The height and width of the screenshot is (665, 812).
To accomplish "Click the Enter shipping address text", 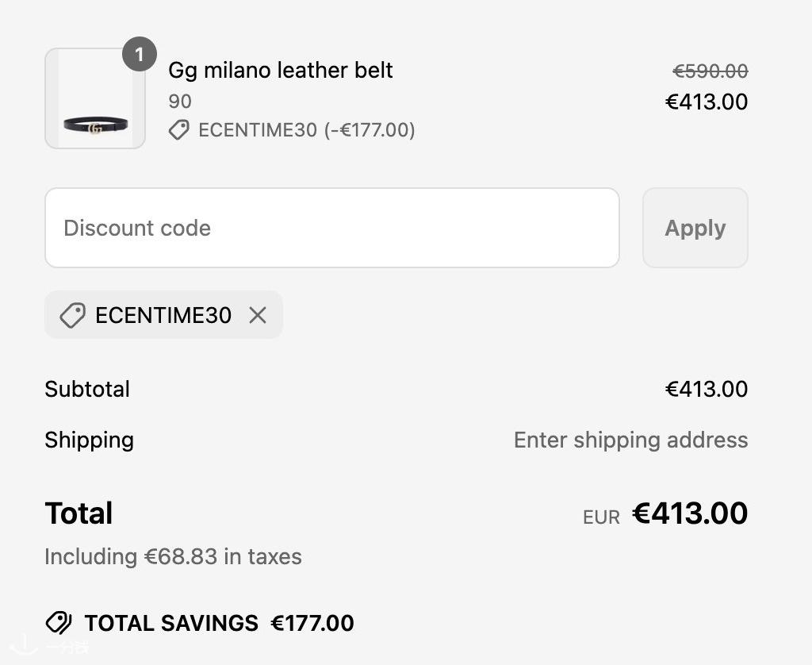I will click(x=630, y=440).
